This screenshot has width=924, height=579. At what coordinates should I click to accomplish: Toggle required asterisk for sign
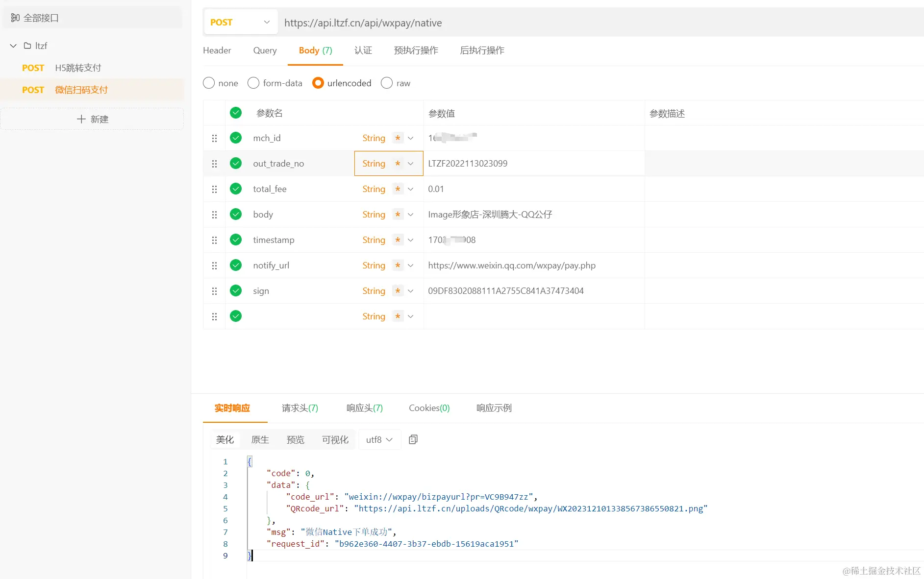pyautogui.click(x=398, y=291)
